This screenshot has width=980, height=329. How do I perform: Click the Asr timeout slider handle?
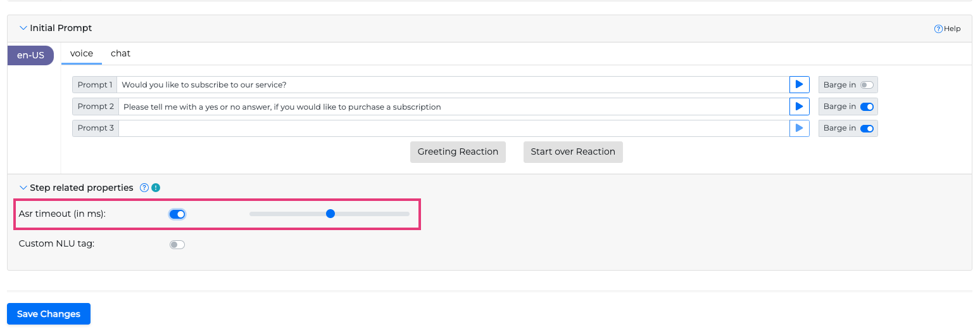click(330, 214)
